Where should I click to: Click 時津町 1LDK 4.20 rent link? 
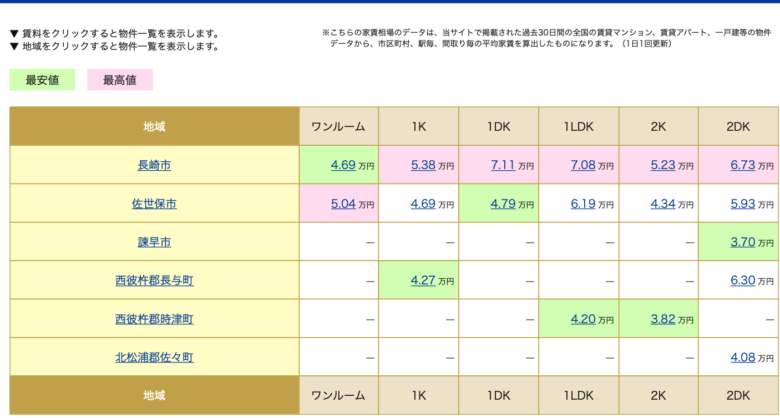tap(583, 319)
